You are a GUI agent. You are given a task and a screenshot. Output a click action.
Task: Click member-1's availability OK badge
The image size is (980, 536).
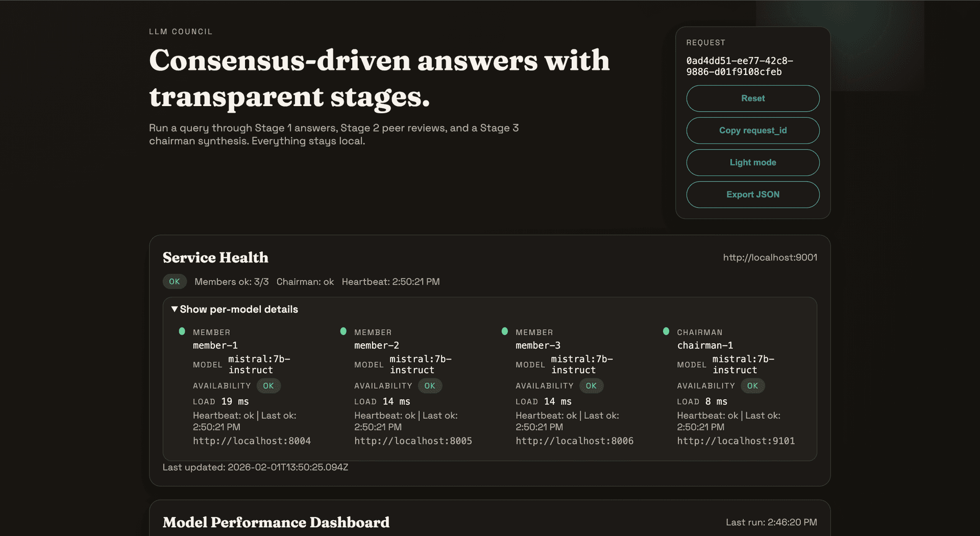point(268,386)
